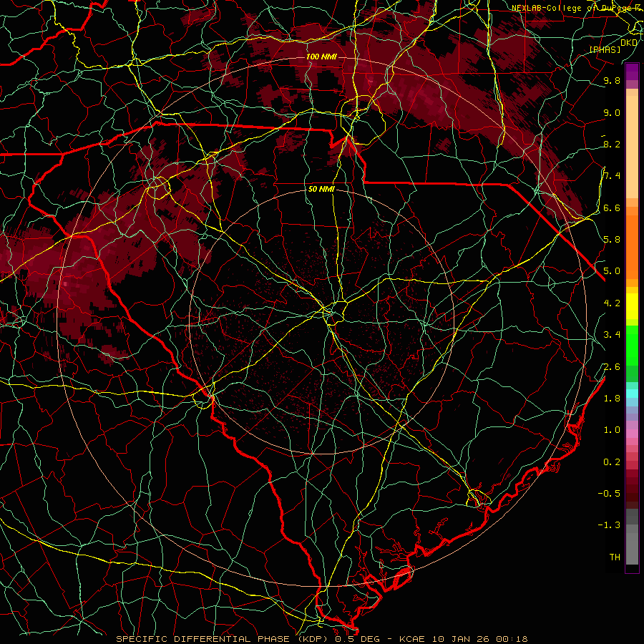The image size is (644, 644).
Task: Click the 3.4 value on the legend
Action: (612, 335)
